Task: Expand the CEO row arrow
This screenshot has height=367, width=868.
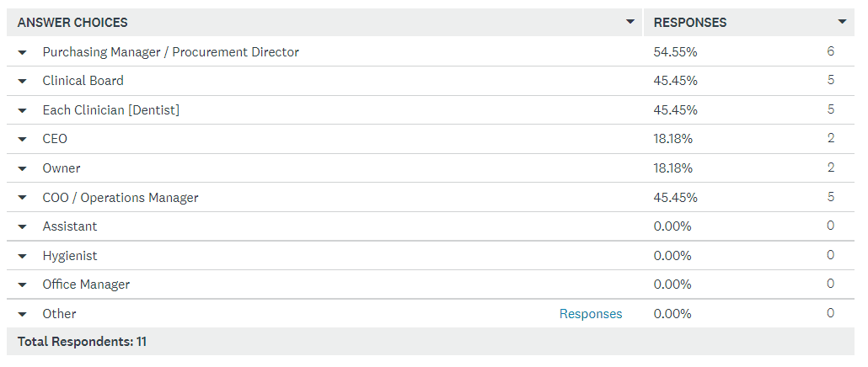Action: pos(22,139)
